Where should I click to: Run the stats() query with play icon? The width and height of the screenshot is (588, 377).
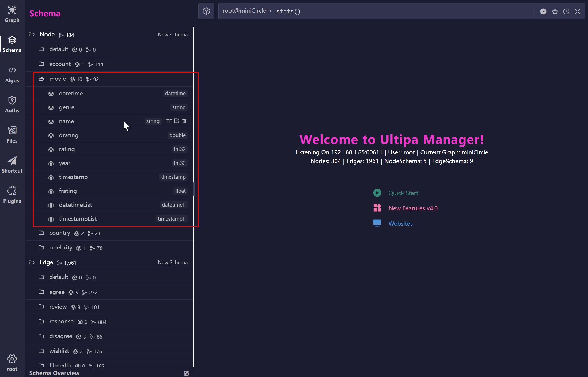(x=543, y=11)
